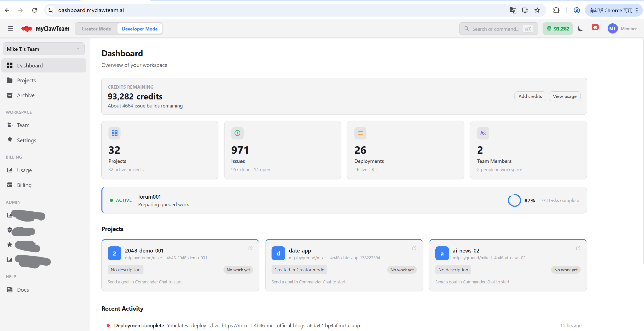Screen dimensions: 644x331
Task: Open the MT member avatar menu
Action: pyautogui.click(x=612, y=29)
